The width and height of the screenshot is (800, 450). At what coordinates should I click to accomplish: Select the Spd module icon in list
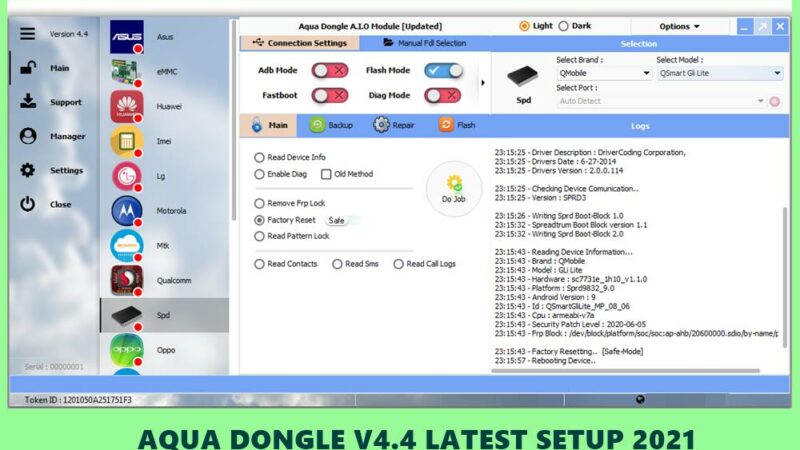tap(127, 315)
